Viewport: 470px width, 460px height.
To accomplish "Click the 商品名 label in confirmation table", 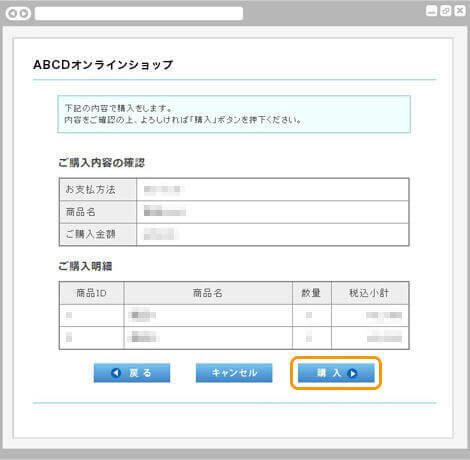I will [x=80, y=212].
